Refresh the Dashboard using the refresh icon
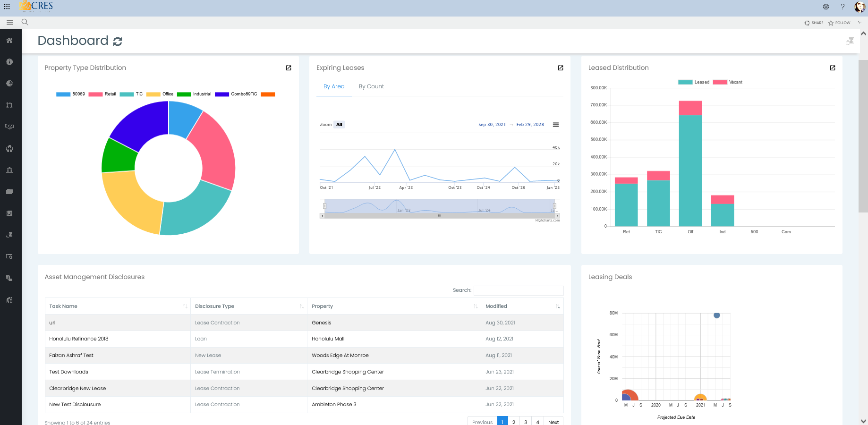 tap(117, 41)
